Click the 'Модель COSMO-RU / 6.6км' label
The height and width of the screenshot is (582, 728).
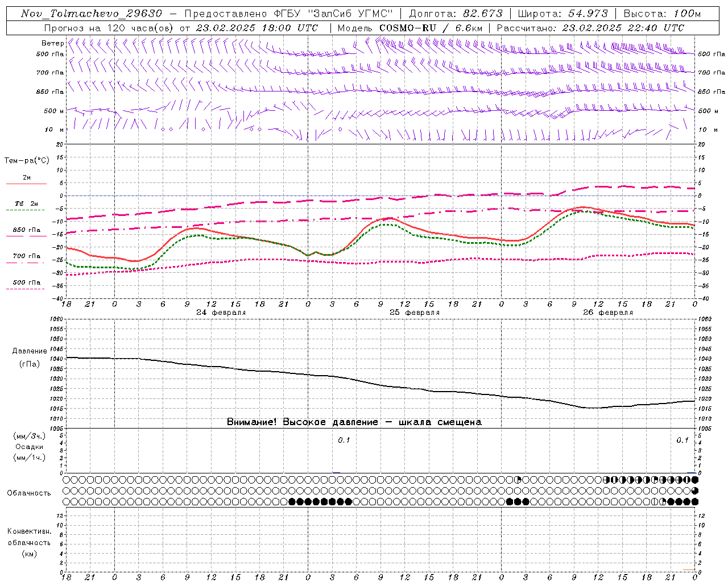[409, 28]
